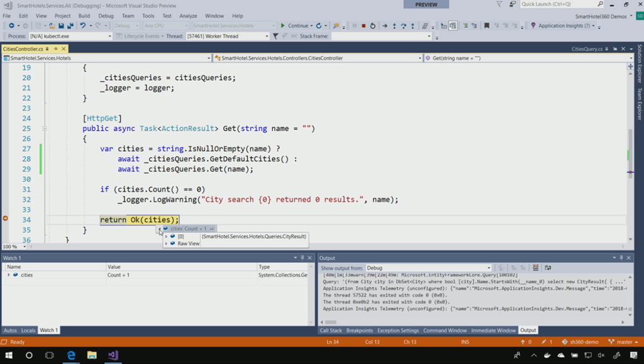The height and width of the screenshot is (364, 644).
Task: Click the Restart debugging icon
Action: click(x=373, y=26)
